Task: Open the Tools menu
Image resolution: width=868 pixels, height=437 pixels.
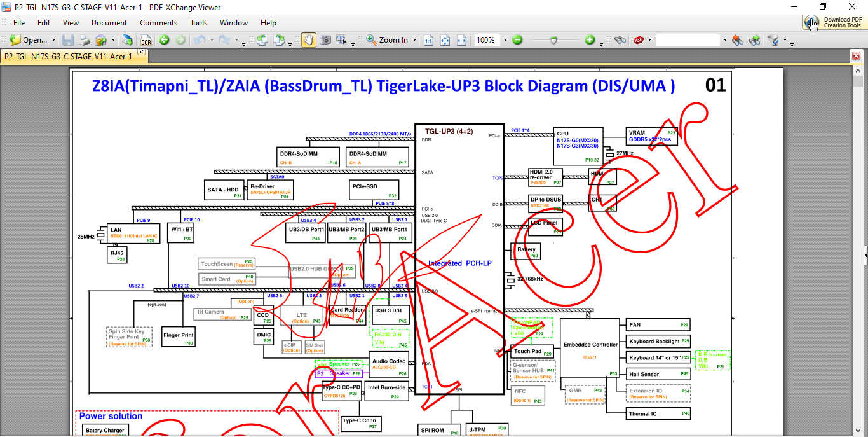Action: (199, 22)
